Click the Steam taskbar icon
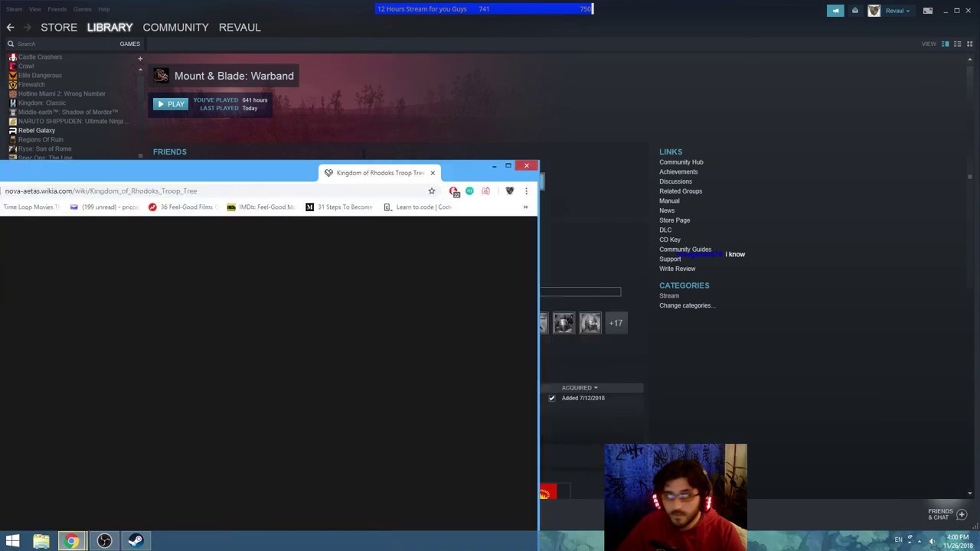Screen dimensions: 980x551 (136, 541)
